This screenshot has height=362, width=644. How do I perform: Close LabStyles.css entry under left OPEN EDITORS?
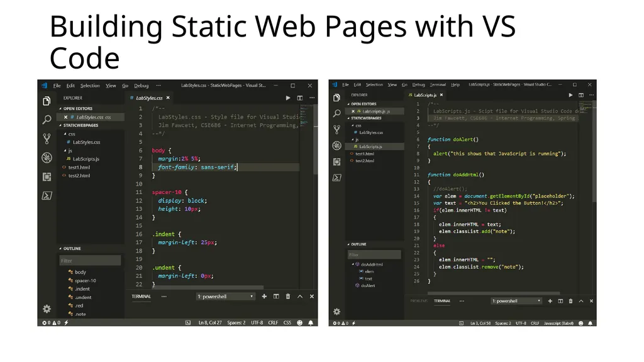65,117
